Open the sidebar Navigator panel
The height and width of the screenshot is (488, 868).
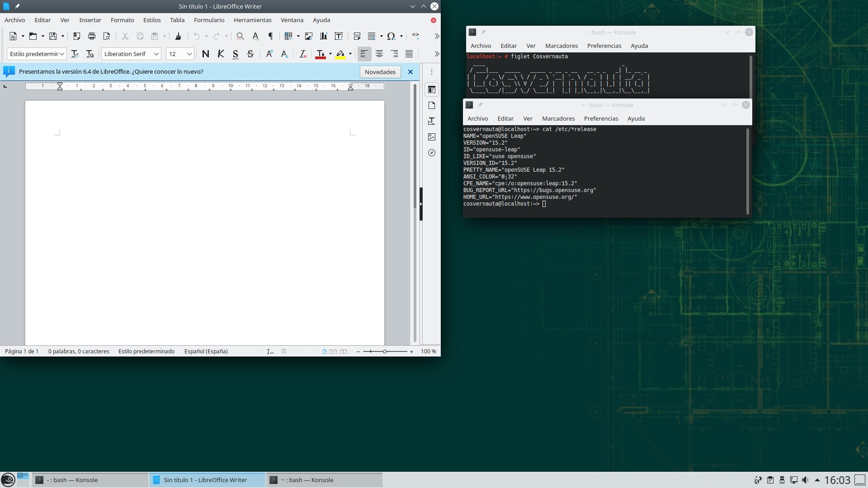pyautogui.click(x=432, y=153)
